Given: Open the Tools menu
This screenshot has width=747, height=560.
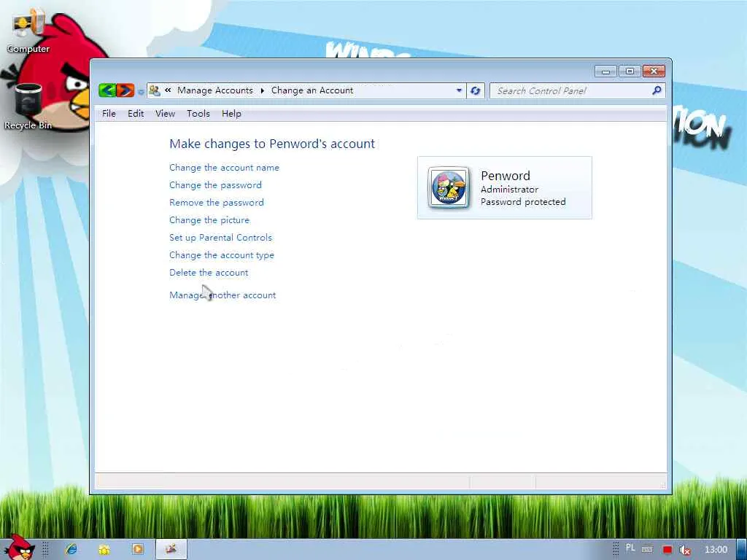Looking at the screenshot, I should (x=198, y=113).
